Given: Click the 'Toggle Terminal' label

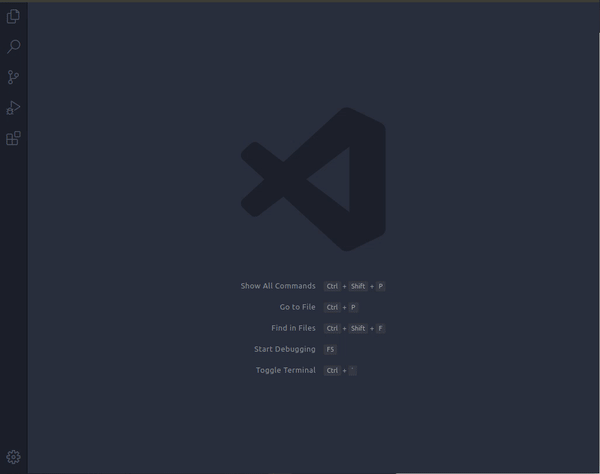Looking at the screenshot, I should click(x=286, y=370).
